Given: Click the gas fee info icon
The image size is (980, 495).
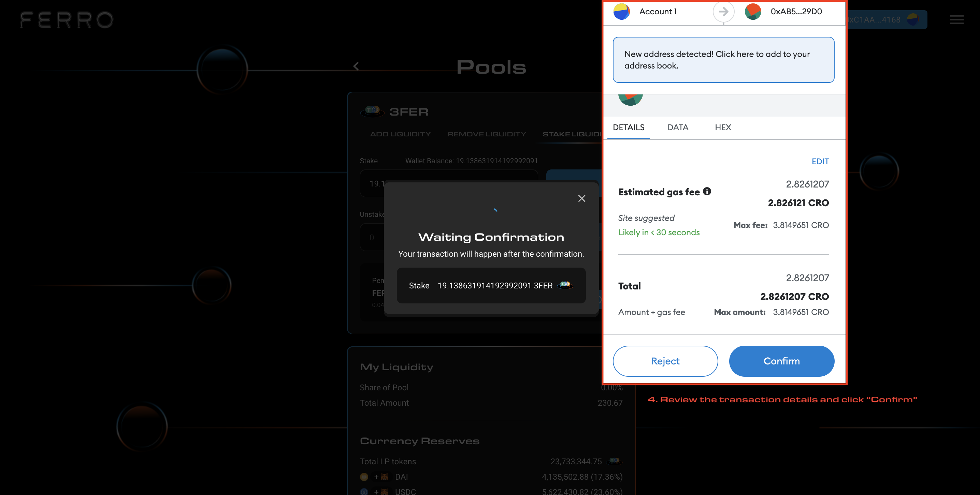Looking at the screenshot, I should [707, 191].
